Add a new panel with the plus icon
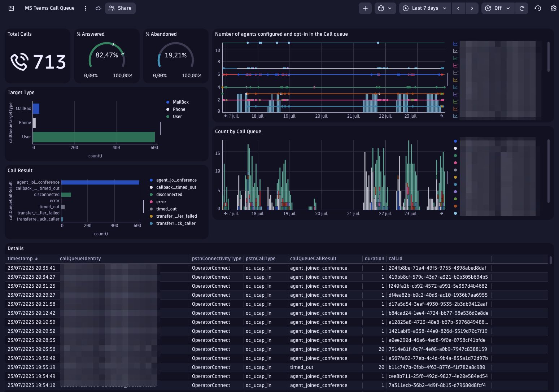Image resolution: width=559 pixels, height=392 pixels. click(x=364, y=8)
